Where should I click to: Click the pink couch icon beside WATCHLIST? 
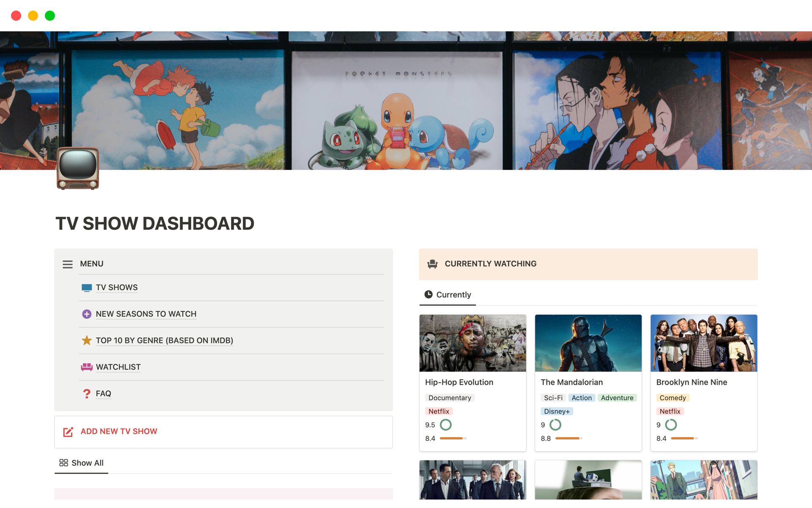[87, 367]
